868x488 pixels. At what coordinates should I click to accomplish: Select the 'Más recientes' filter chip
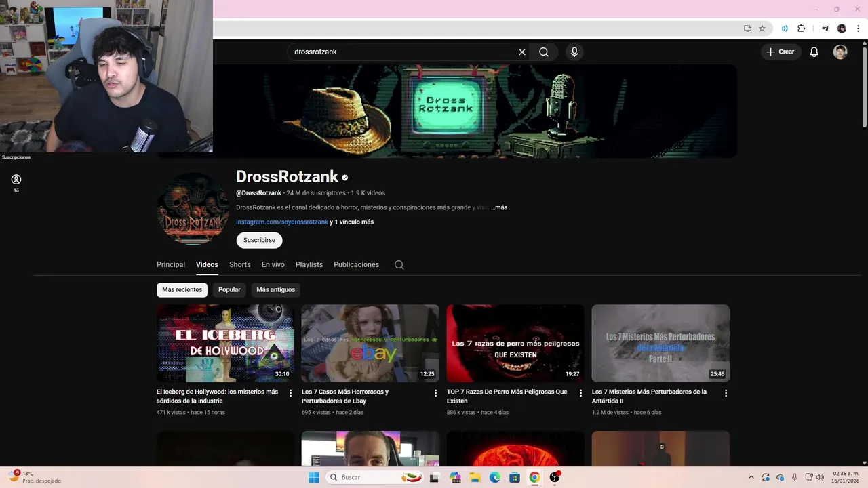coord(182,289)
